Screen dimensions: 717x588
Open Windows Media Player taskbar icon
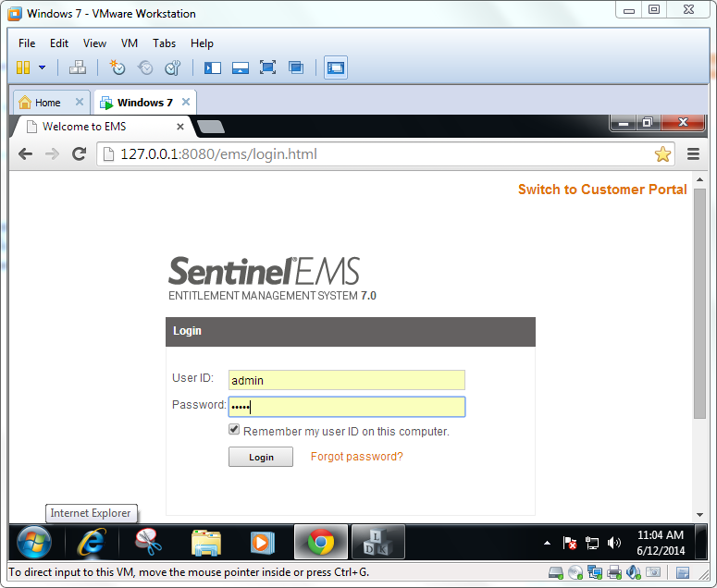click(263, 543)
